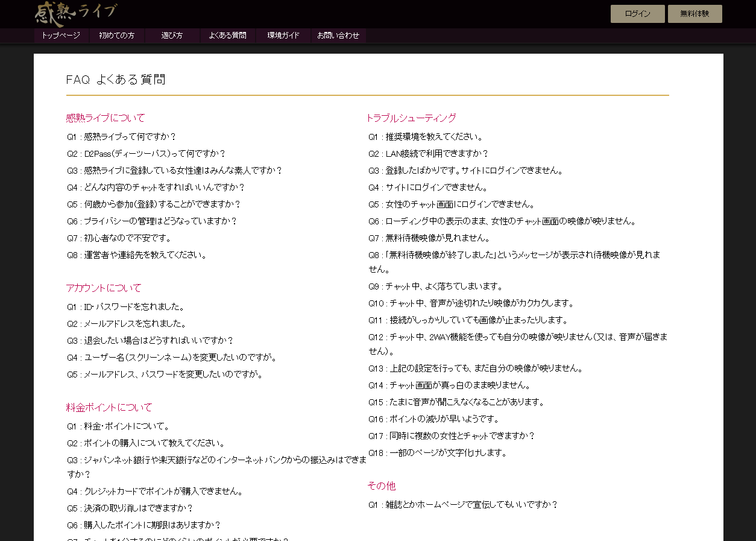Open troubleshooting Q4 サイトにログインできません

tap(429, 188)
